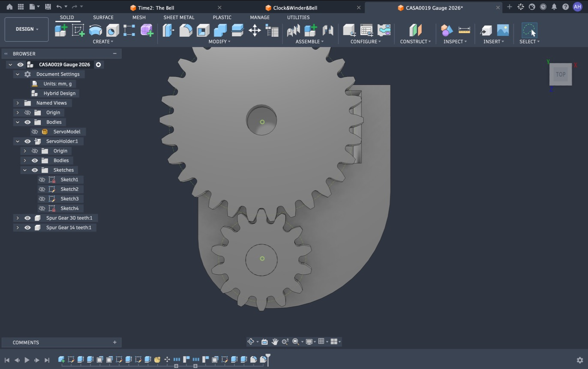588x369 pixels.
Task: Open the Data Panel grid icon
Action: click(21, 7)
